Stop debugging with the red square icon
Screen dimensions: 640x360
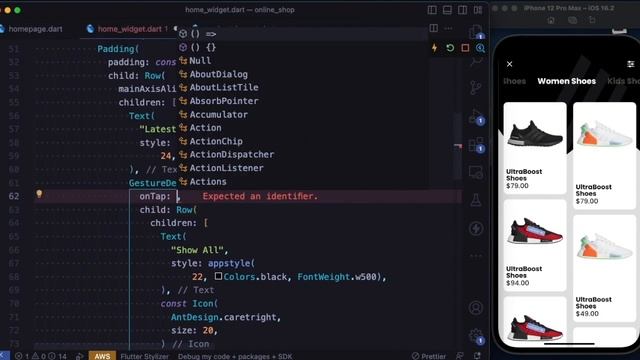click(465, 48)
